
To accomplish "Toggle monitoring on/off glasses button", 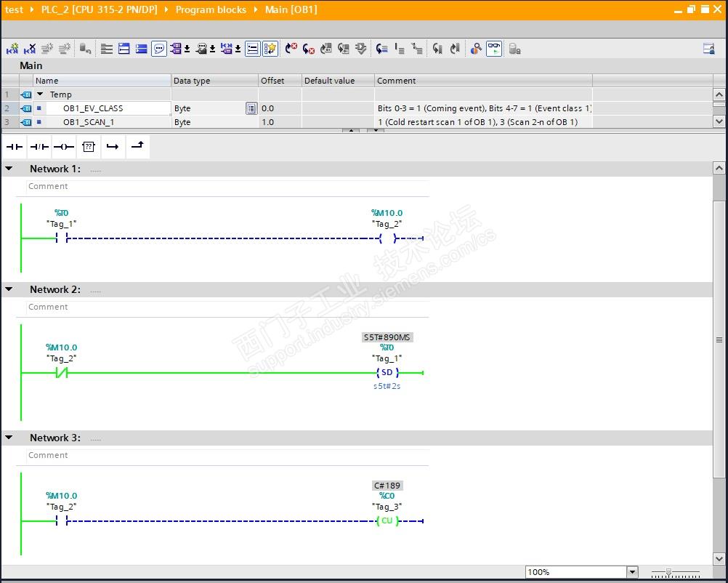I will [495, 48].
